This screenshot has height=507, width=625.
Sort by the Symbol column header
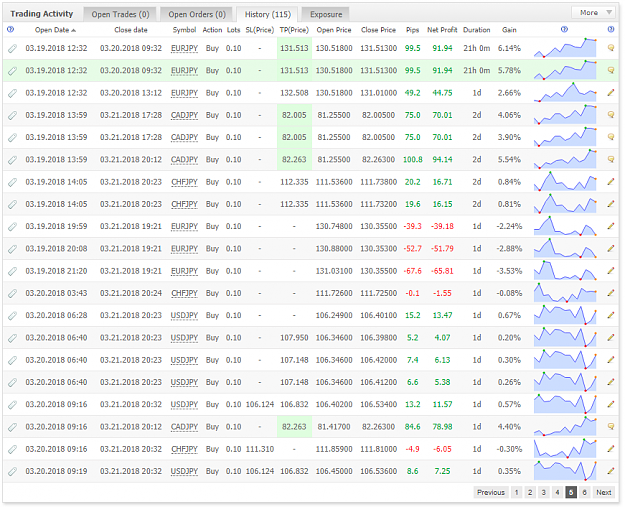pyautogui.click(x=184, y=30)
